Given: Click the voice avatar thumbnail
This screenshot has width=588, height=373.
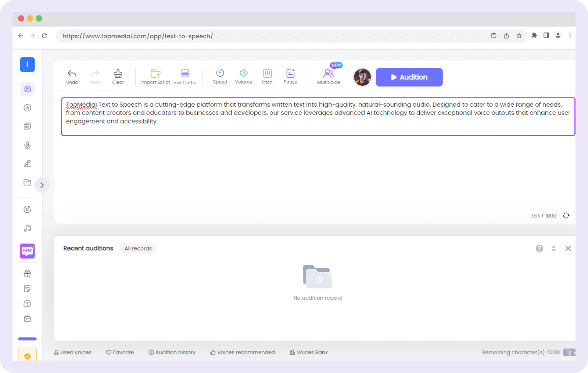Looking at the screenshot, I should [362, 77].
